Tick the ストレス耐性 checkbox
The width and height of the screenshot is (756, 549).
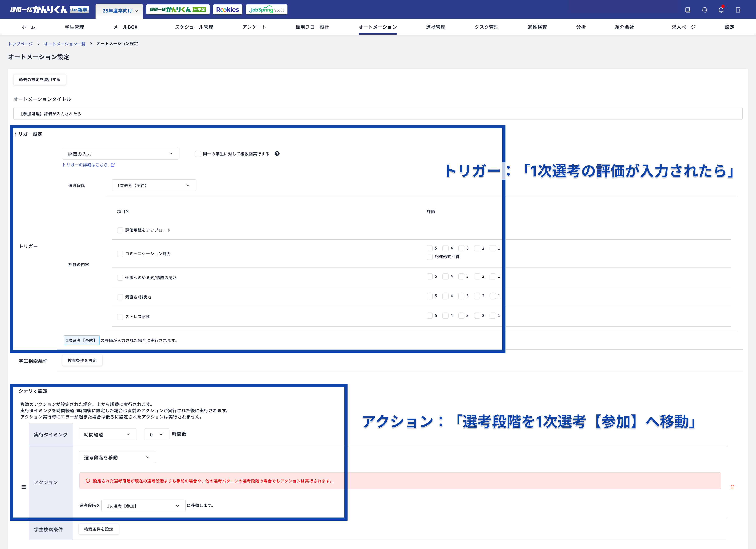pos(120,317)
